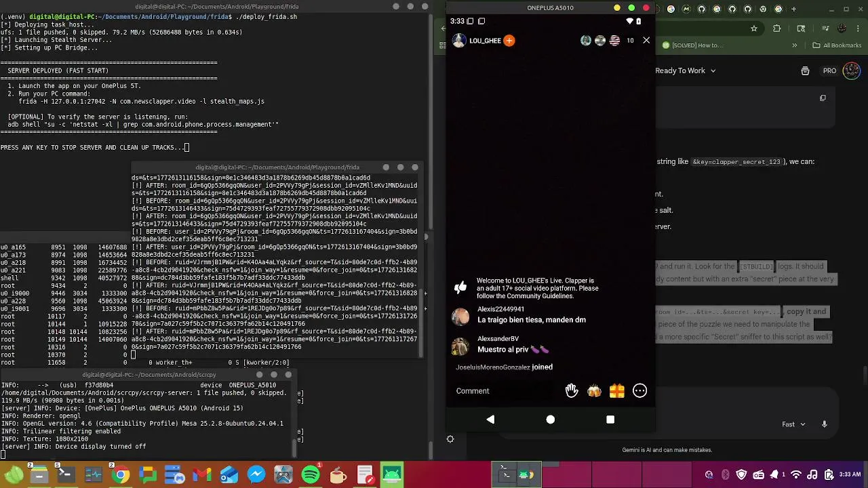
Task: Open All Bookmarks folder in Chrome
Action: (x=837, y=45)
